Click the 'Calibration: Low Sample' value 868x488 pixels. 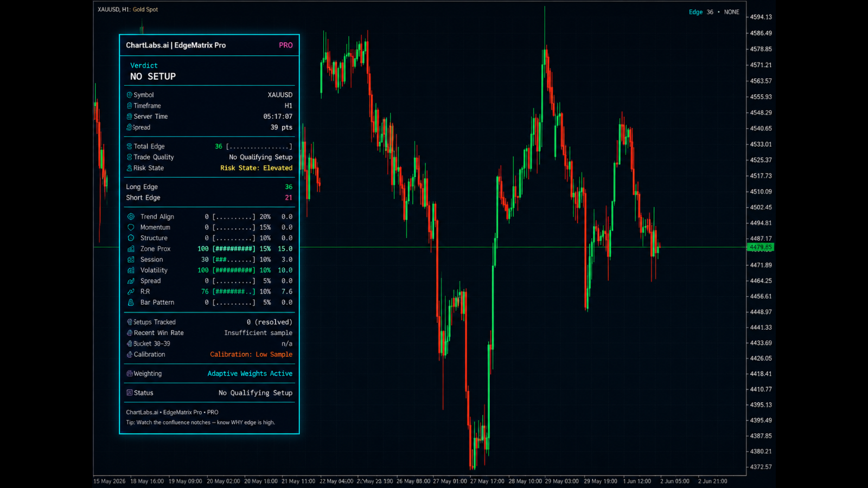pos(251,355)
